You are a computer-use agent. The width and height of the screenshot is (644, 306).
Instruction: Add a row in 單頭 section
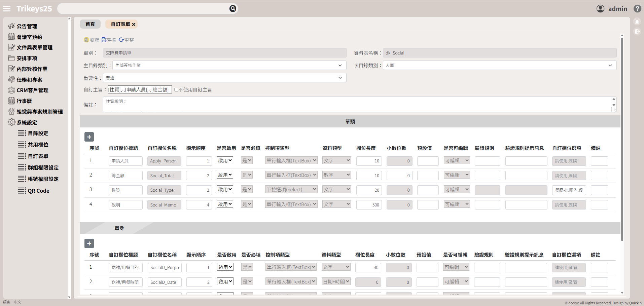coord(89,137)
